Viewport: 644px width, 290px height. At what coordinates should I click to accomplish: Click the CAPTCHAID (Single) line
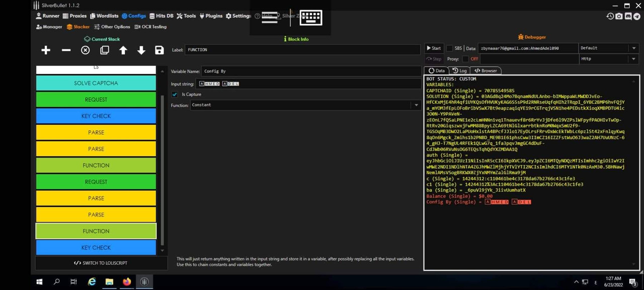coord(470,91)
